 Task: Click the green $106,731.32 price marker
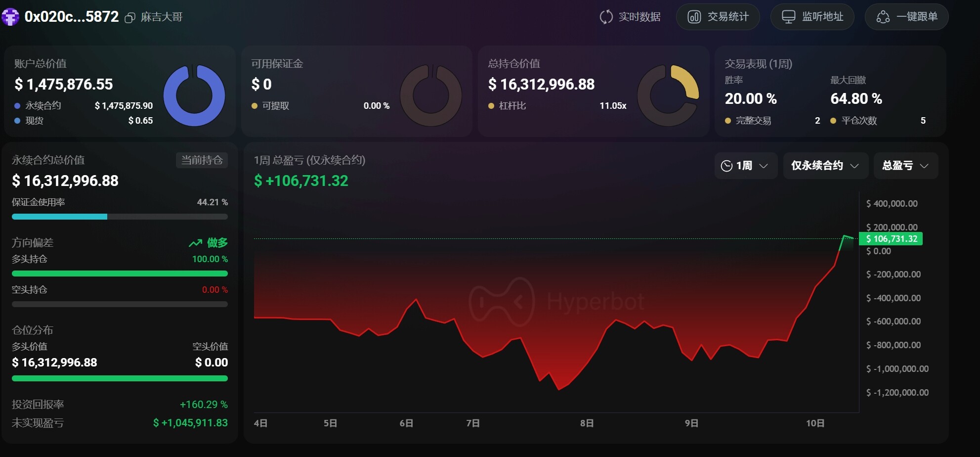tap(891, 239)
